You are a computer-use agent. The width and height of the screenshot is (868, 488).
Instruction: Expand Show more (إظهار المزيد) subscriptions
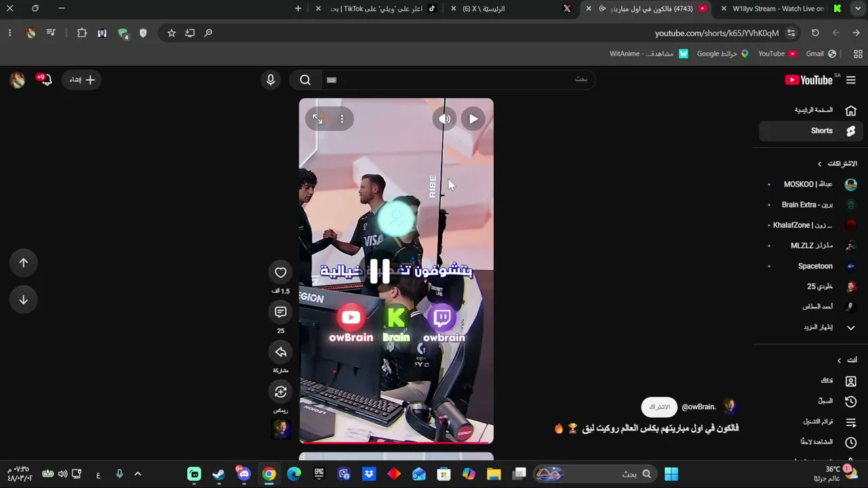[810, 327]
